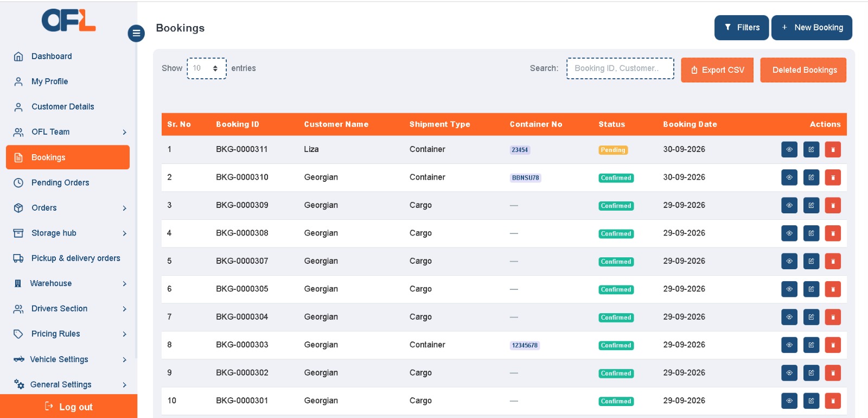The height and width of the screenshot is (418, 868).
Task: Delete booking BKG-0000305
Action: tap(833, 289)
